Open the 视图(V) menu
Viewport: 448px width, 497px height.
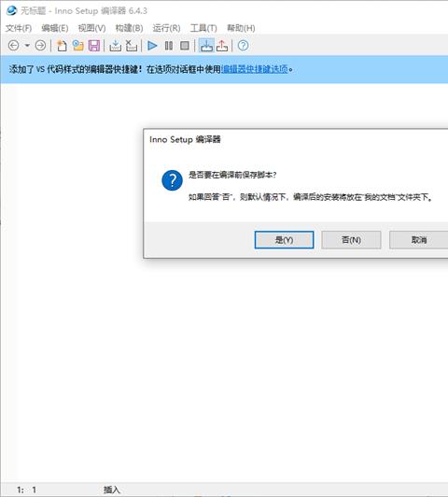[91, 28]
